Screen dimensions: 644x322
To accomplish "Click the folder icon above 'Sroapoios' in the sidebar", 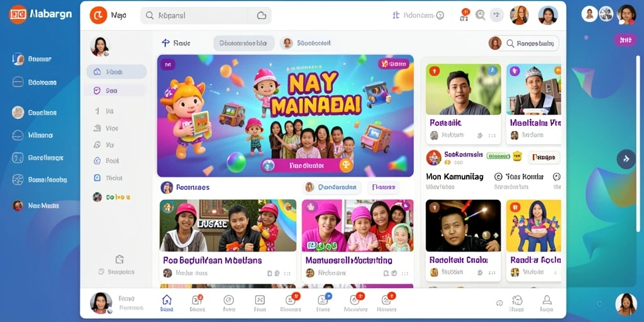I will pyautogui.click(x=119, y=259).
